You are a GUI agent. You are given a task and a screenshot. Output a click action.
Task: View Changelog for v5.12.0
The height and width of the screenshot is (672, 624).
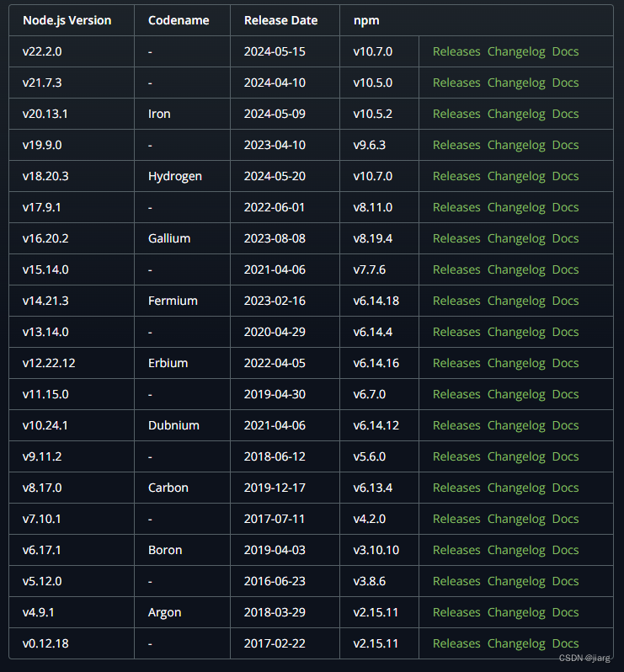(516, 582)
